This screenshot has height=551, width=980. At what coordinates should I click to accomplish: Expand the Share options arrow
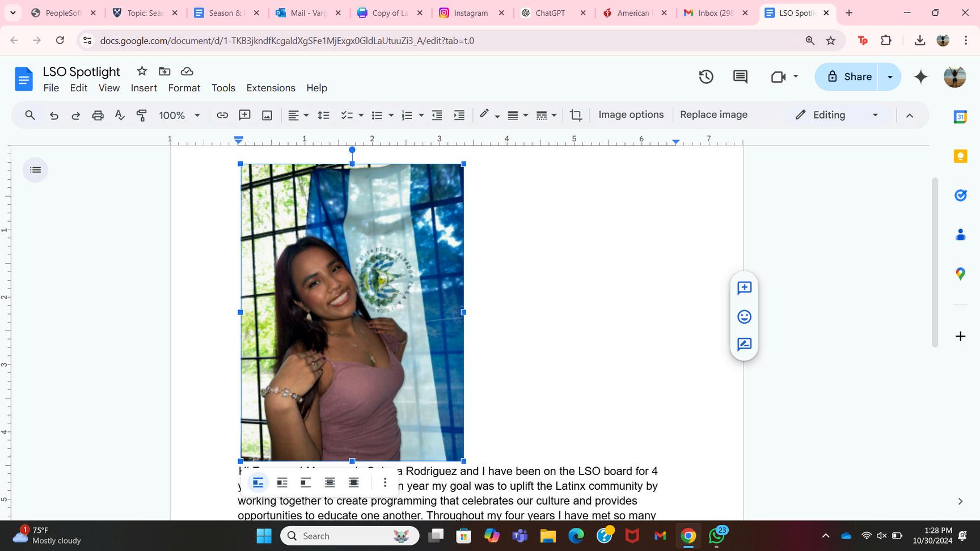890,77
